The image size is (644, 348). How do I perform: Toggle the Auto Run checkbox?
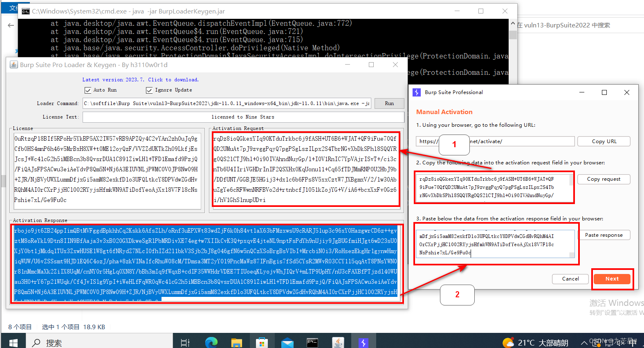[88, 90]
